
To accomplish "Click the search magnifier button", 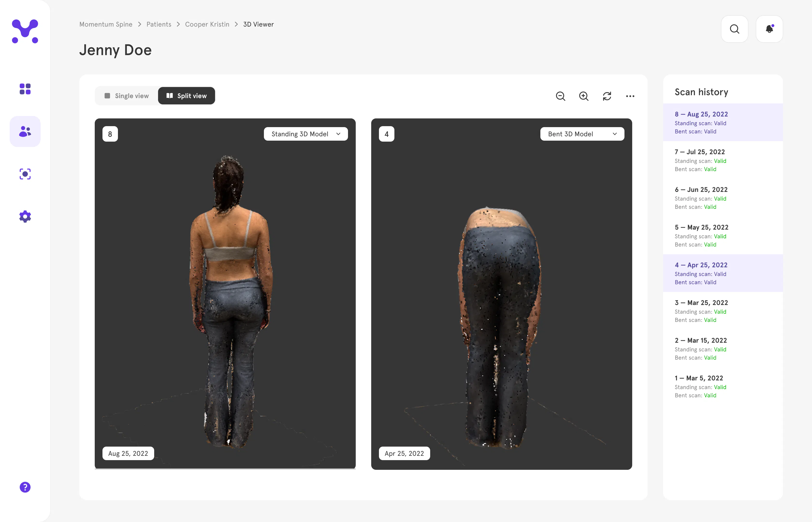I will (734, 29).
